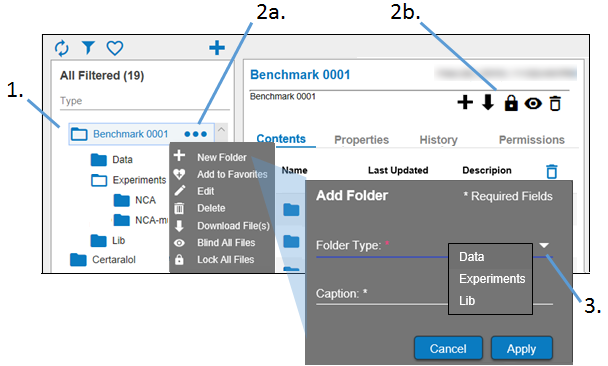Expand the Folder Type dropdown arrow
Screen dimensions: 608x366
coord(544,245)
